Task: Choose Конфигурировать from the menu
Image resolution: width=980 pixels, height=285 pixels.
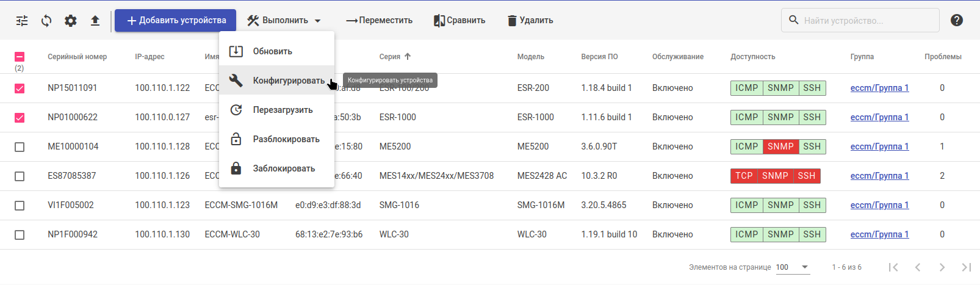Action: pyautogui.click(x=288, y=81)
